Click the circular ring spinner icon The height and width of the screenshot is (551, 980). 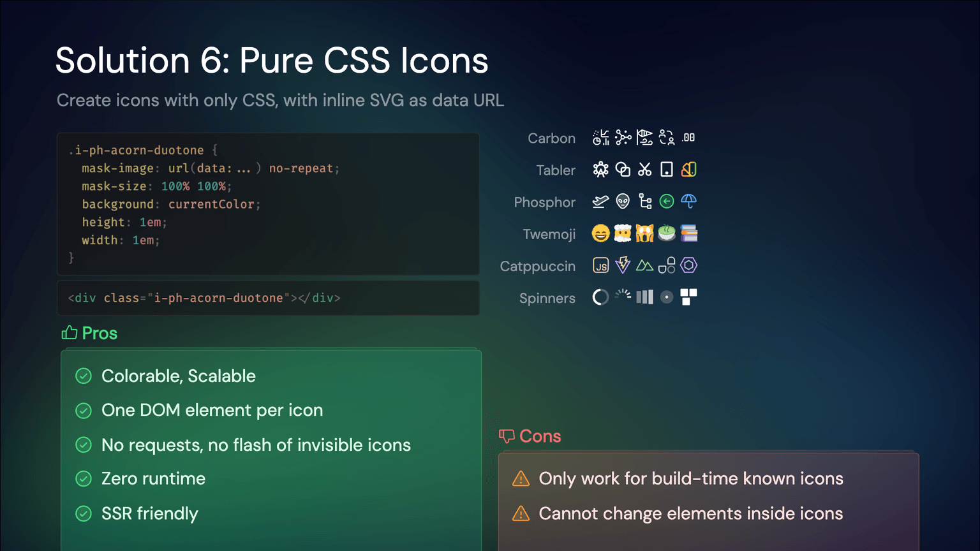pyautogui.click(x=600, y=297)
